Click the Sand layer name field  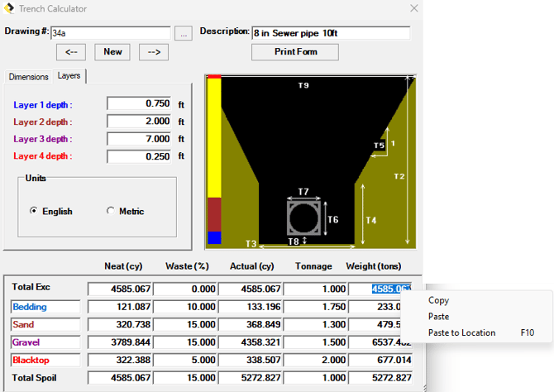[45, 324]
